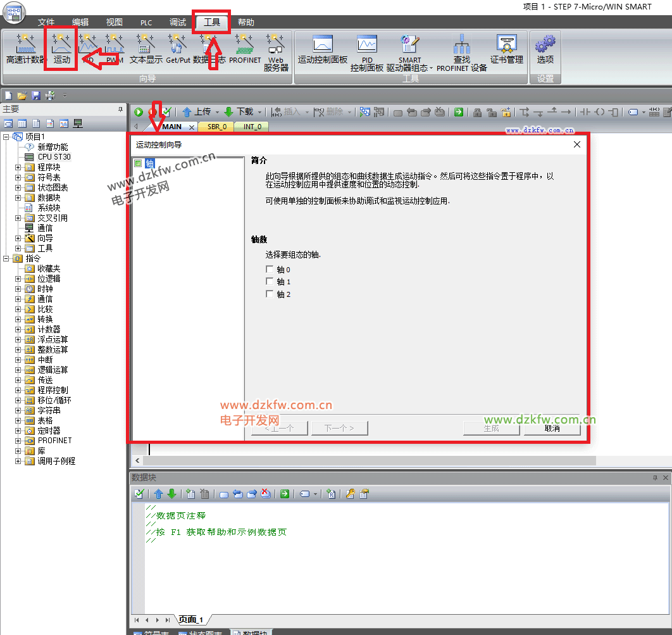Open the 高速计数器 wizard icon
672x635 pixels.
25,49
